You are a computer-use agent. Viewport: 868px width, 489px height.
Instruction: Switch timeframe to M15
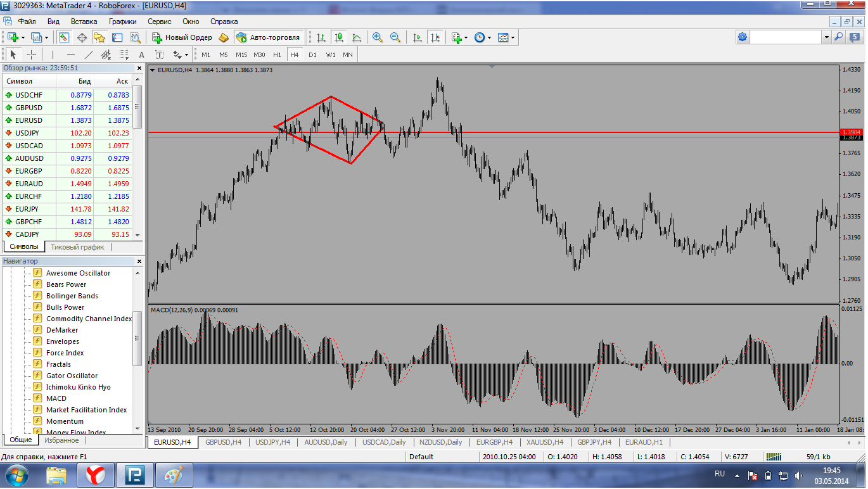pyautogui.click(x=241, y=54)
